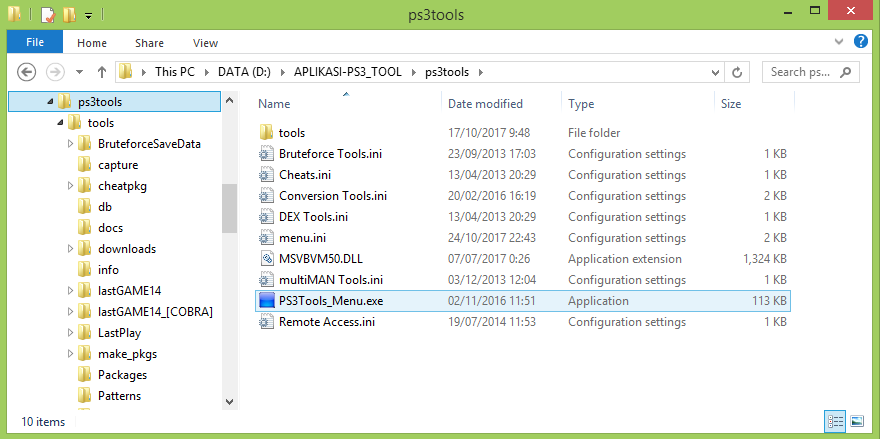The width and height of the screenshot is (880, 439).
Task: Click the capture folder icon in tree
Action: tap(85, 165)
